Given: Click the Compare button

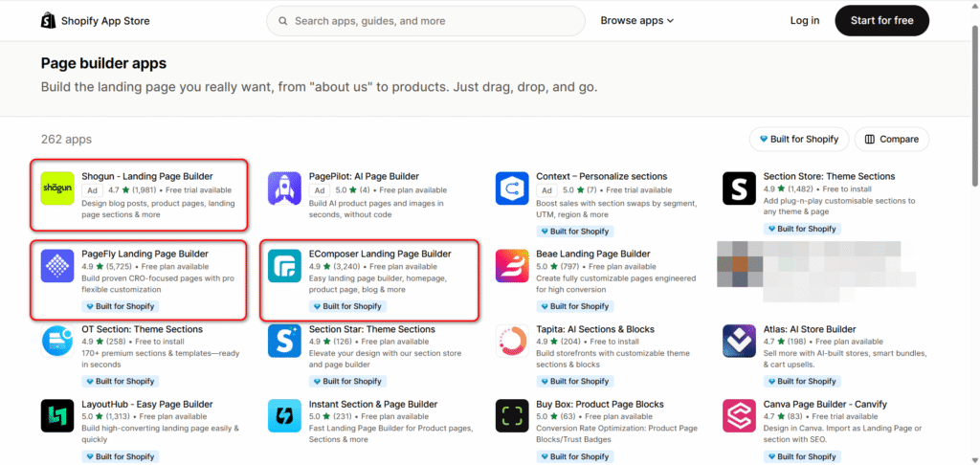Looking at the screenshot, I should [x=891, y=139].
